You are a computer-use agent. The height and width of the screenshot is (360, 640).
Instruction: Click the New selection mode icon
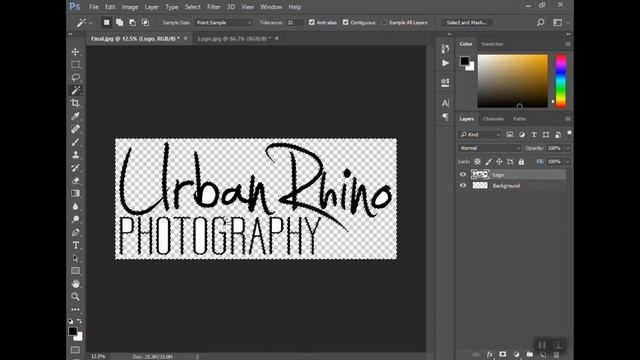click(x=107, y=22)
